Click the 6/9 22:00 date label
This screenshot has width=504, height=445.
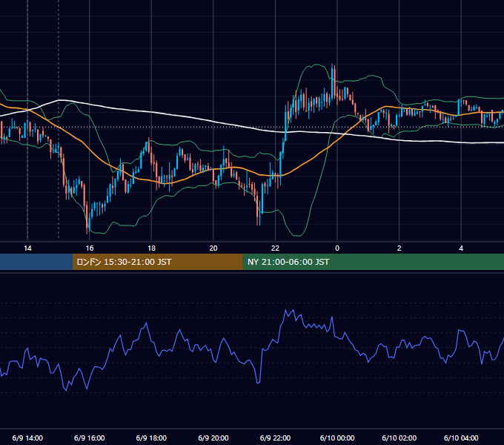(275, 438)
